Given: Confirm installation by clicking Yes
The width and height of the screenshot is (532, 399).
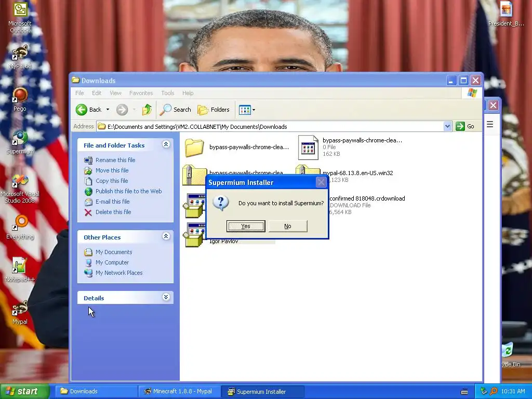Looking at the screenshot, I should coord(246,226).
